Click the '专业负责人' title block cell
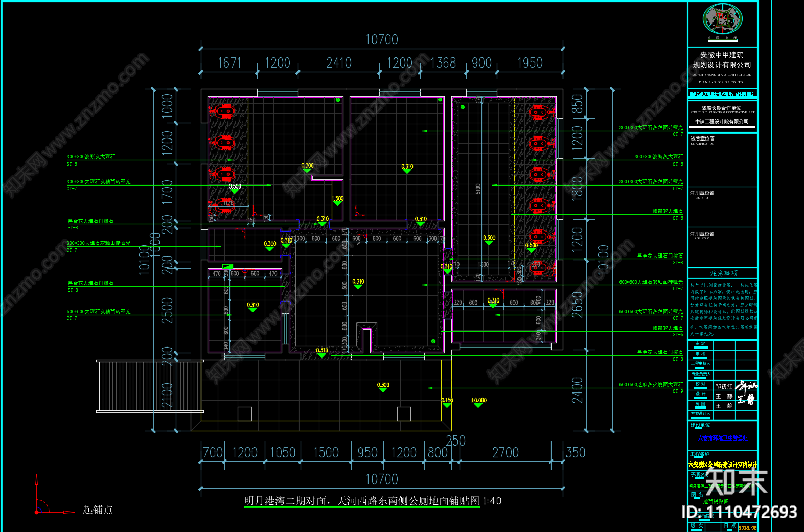The image size is (804, 532). (x=700, y=374)
